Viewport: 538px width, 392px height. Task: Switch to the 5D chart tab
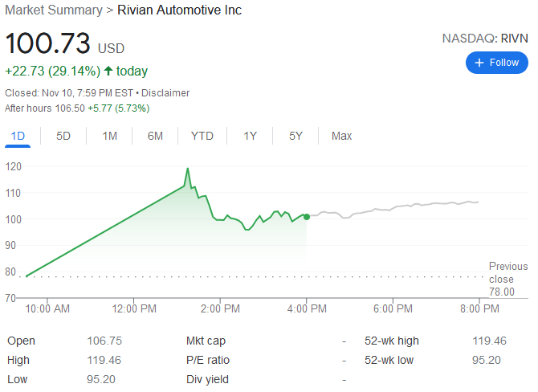(x=63, y=136)
